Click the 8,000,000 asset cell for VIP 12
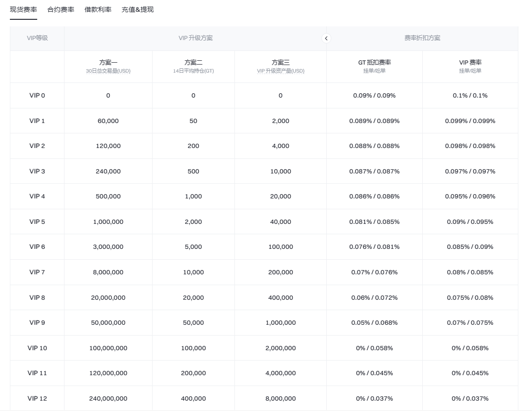The width and height of the screenshot is (532, 411). [281, 399]
